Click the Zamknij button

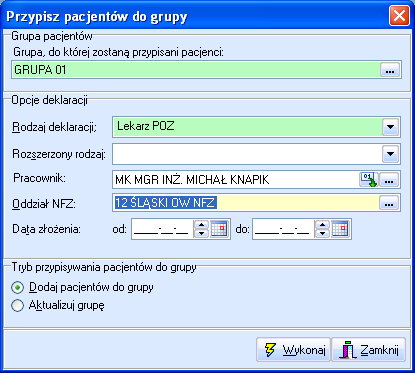(x=369, y=350)
